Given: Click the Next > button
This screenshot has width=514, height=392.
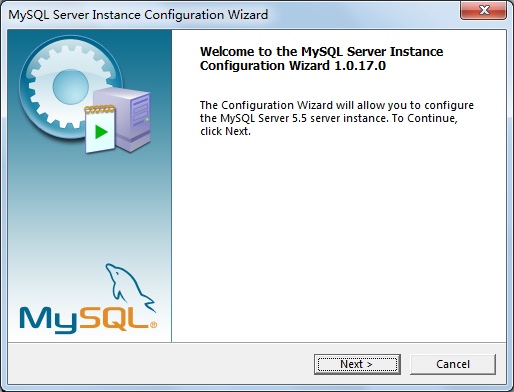Looking at the screenshot, I should pos(357,364).
